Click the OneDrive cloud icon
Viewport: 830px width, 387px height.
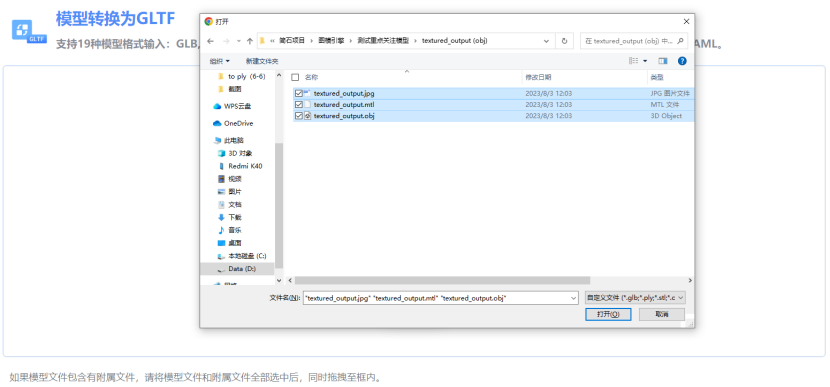[x=216, y=123]
